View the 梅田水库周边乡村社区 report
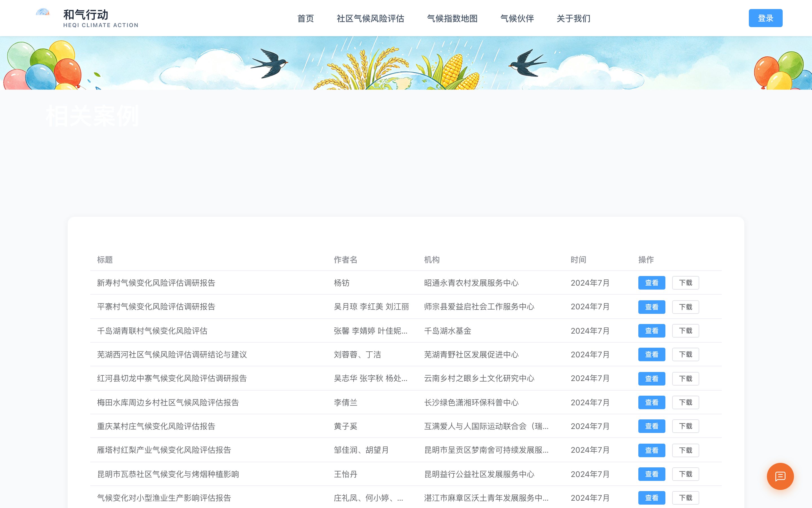The width and height of the screenshot is (812, 508). [652, 402]
